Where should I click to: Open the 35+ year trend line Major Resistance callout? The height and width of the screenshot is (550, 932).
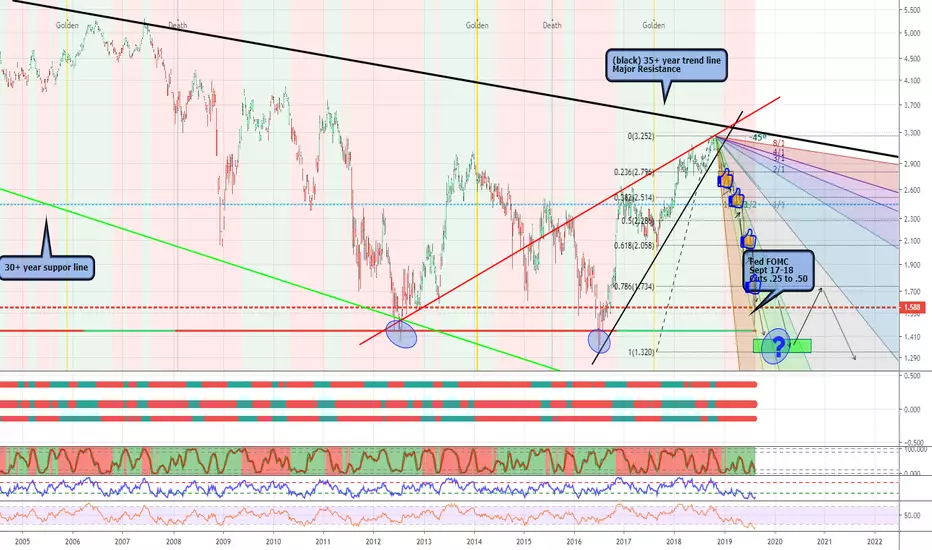666,65
